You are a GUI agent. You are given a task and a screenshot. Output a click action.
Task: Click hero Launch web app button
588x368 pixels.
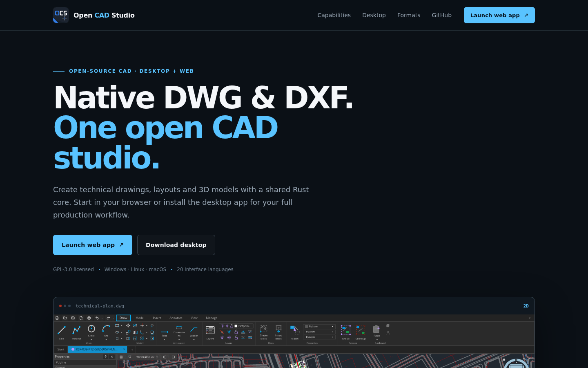93,245
